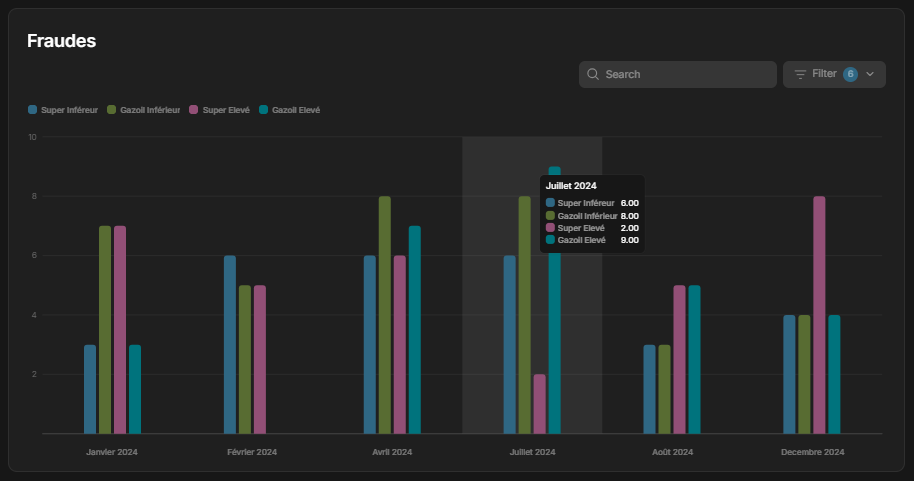Viewport: 914px width, 481px height.
Task: Click the short pink Juillet 2024 bar
Action: (540, 404)
